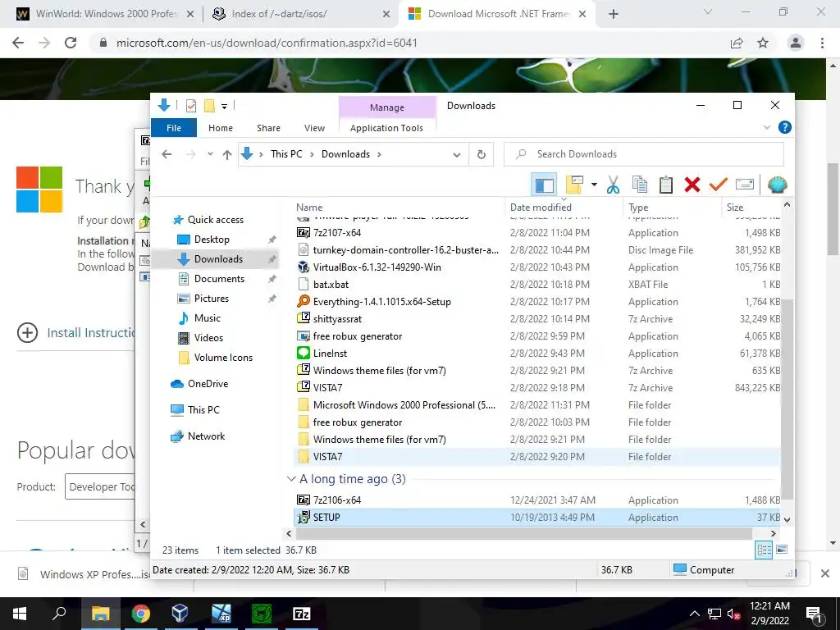The width and height of the screenshot is (840, 630).
Task: Click the Paste clipboard icon
Action: (665, 185)
